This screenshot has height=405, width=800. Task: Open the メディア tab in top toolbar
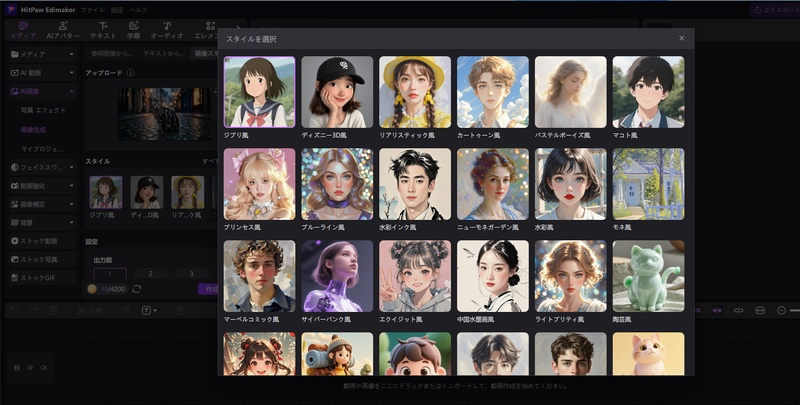[x=21, y=30]
